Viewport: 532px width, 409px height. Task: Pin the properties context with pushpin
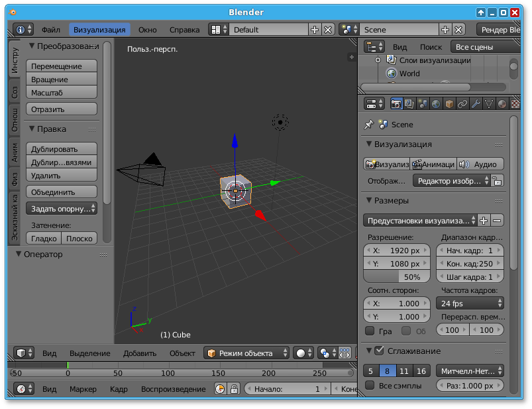tap(368, 125)
